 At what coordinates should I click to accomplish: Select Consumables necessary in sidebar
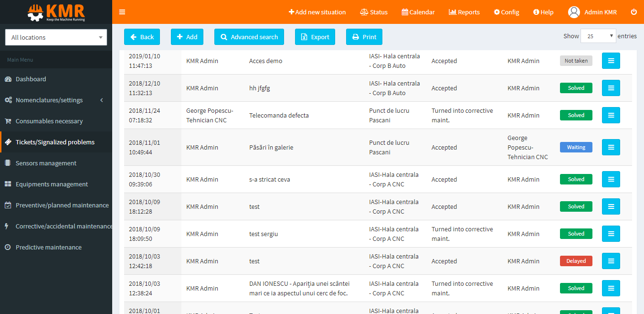coord(56,121)
